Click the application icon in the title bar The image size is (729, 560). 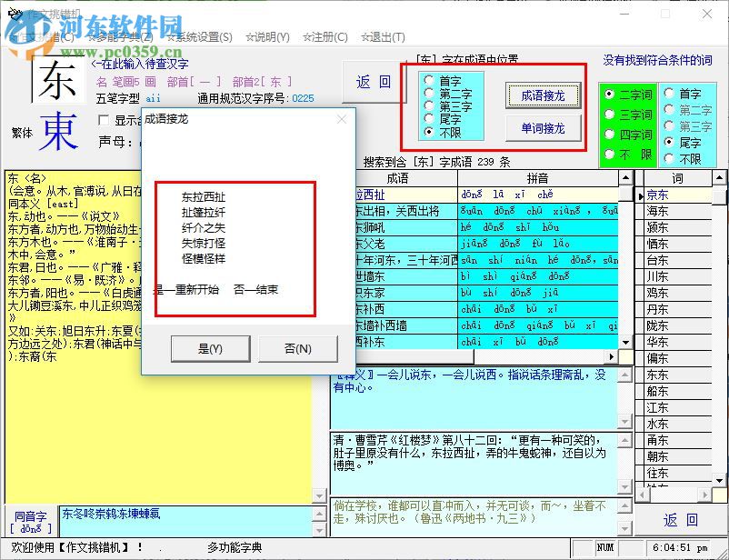pos(15,14)
